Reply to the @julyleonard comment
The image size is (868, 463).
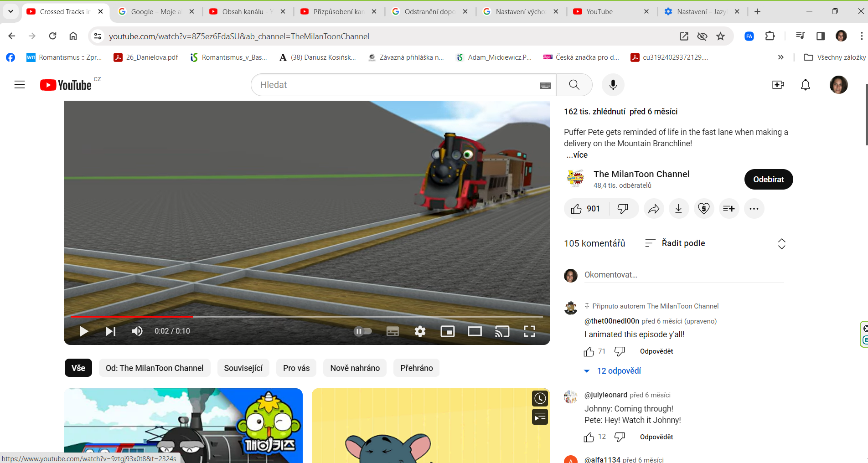[656, 437]
